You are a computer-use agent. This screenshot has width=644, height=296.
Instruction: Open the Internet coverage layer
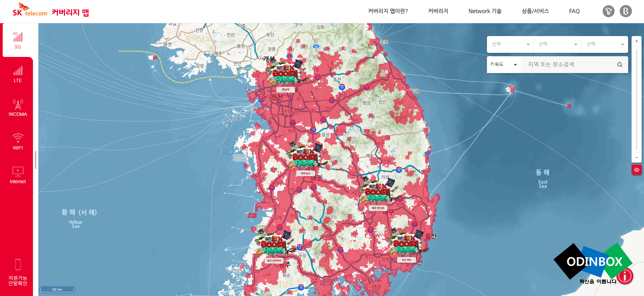coord(18,175)
